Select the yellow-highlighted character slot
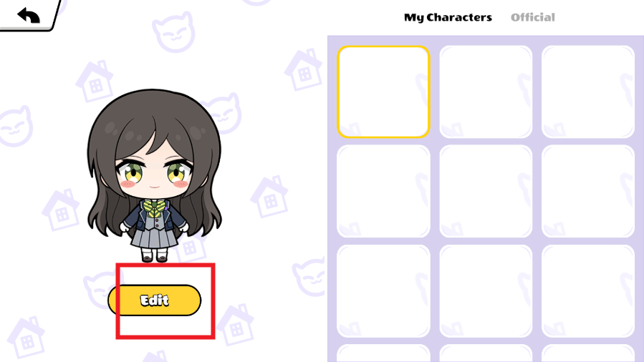 click(x=383, y=92)
